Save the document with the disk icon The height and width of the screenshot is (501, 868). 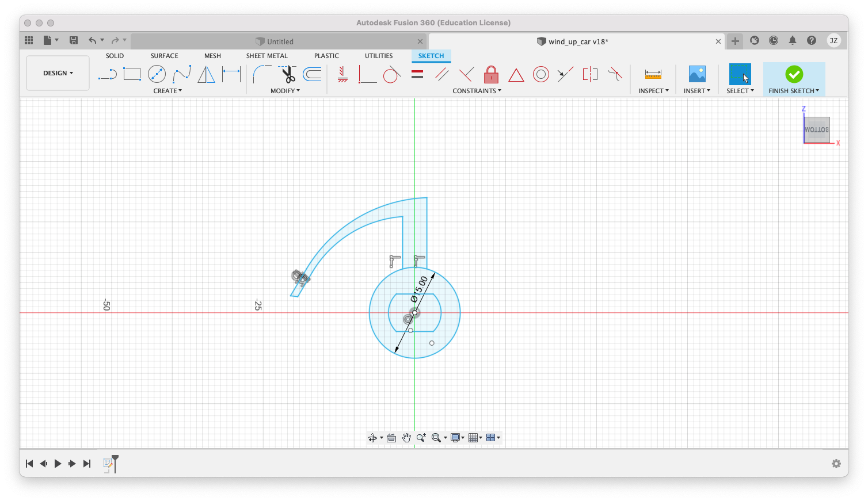[74, 40]
